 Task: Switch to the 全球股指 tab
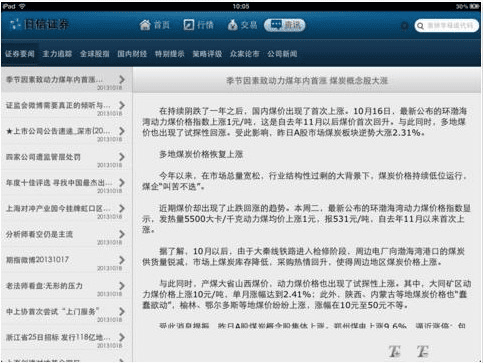coord(95,54)
